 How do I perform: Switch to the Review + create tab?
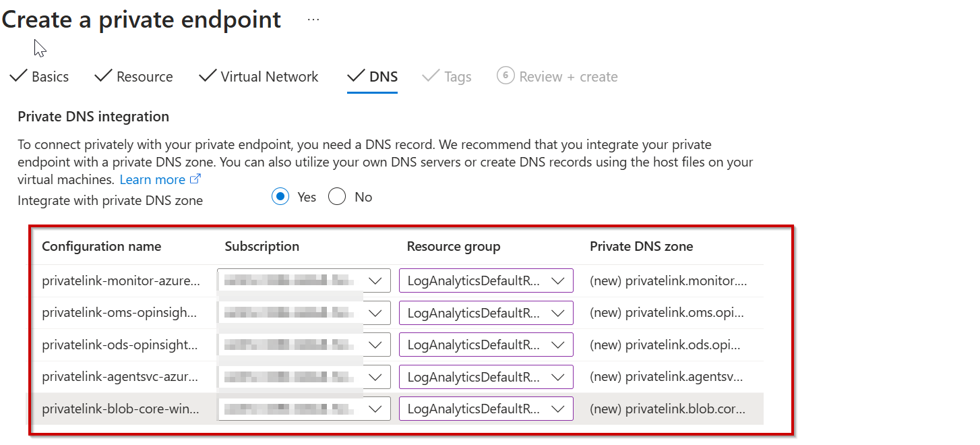[x=568, y=76]
